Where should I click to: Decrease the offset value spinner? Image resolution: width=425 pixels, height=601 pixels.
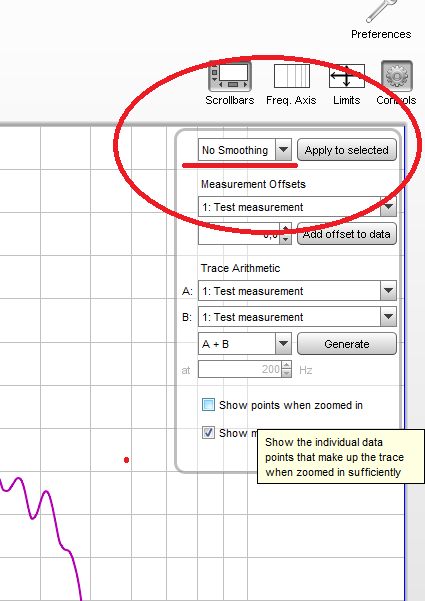286,239
